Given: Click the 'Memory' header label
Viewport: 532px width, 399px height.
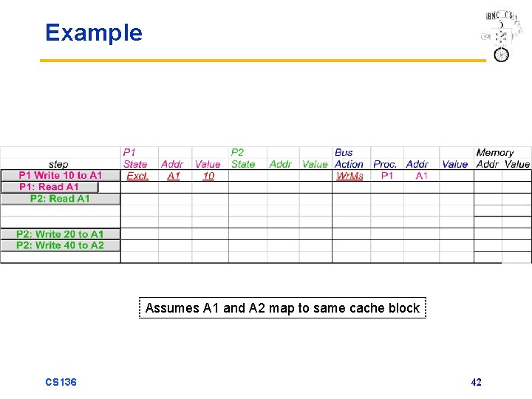Looking at the screenshot, I should 494,153.
